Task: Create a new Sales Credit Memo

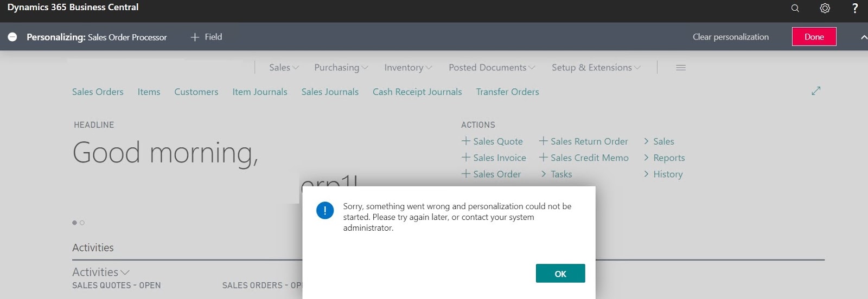Action: (x=584, y=158)
